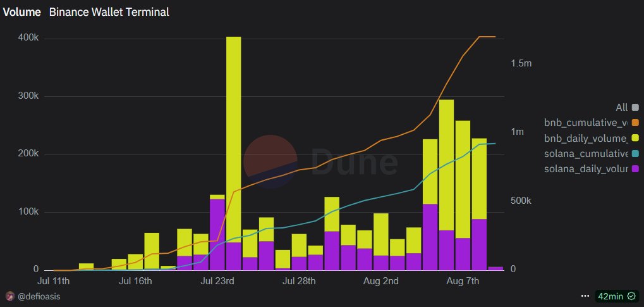The height and width of the screenshot is (307, 644).
Task: Click the 100k left axis value
Action: [27, 212]
